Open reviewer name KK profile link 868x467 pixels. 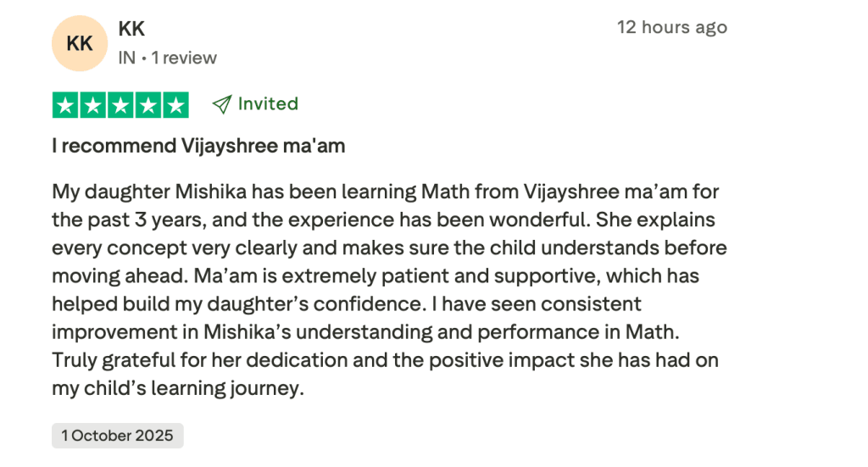131,29
